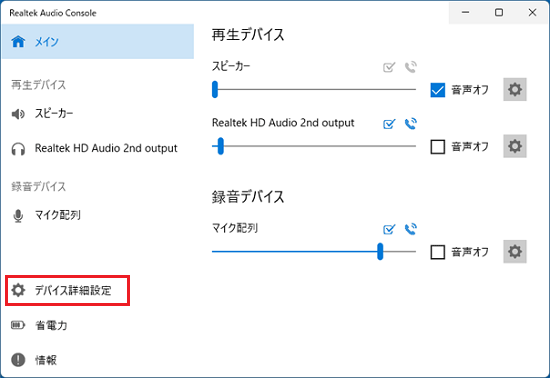This screenshot has width=550, height=378.
Task: Open settings gear for スピーカー
Action: tap(515, 89)
